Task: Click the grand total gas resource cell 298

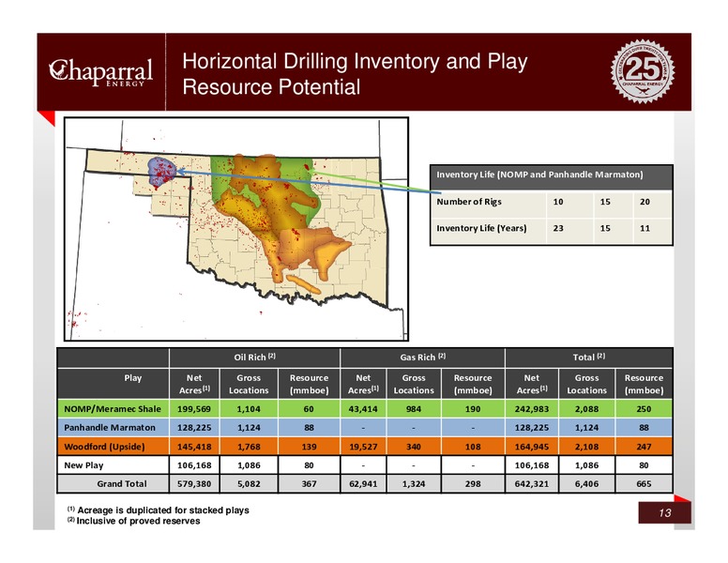Action: point(473,483)
